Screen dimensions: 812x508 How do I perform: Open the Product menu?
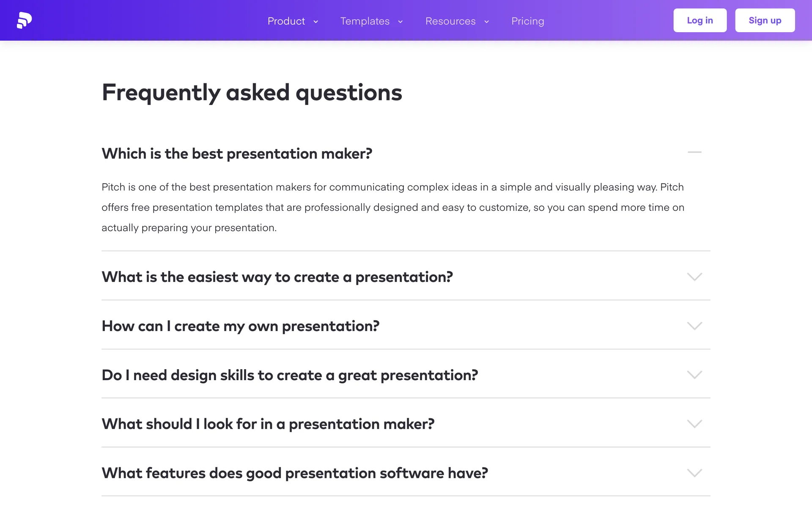pyautogui.click(x=286, y=21)
